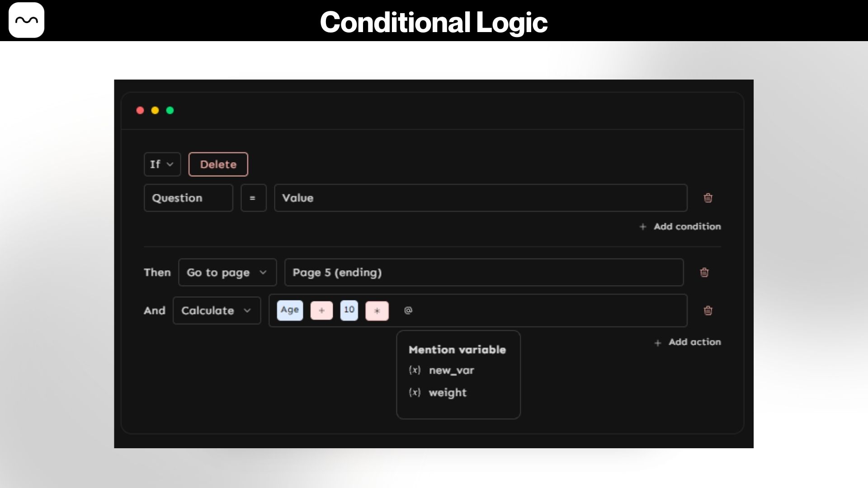Choose weight from Mention variable list
Screen dimensions: 868x488
(x=448, y=393)
